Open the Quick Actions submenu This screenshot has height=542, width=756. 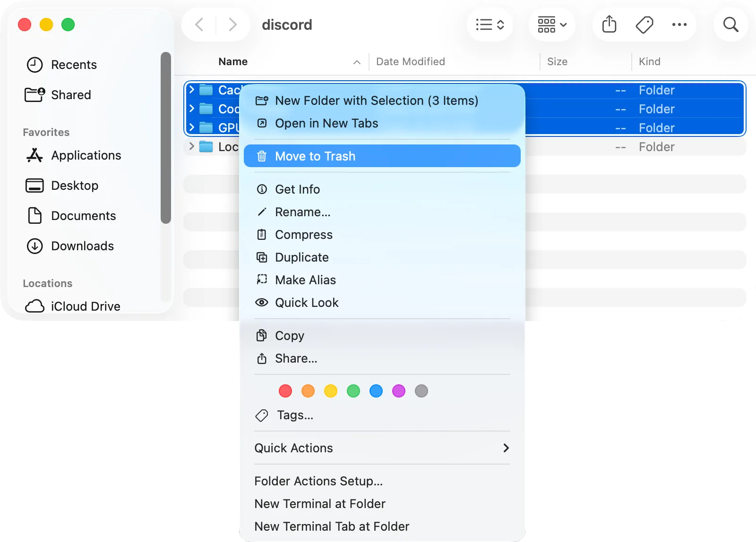(382, 448)
